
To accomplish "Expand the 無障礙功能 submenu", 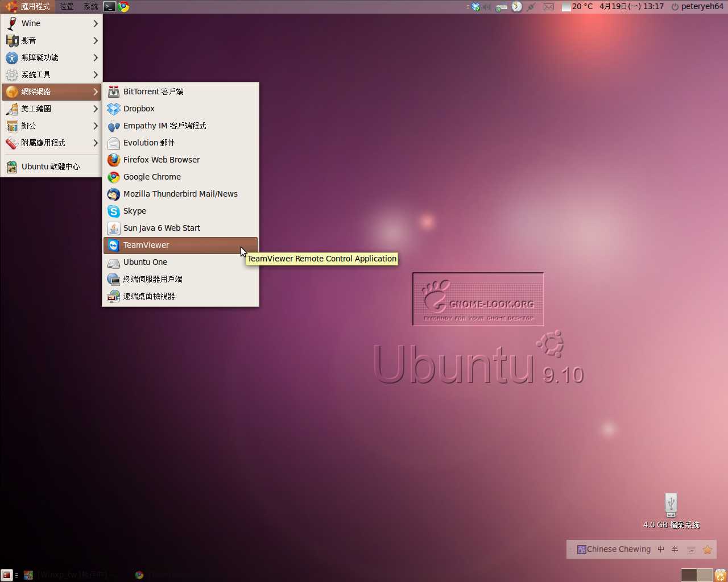I will pos(51,57).
